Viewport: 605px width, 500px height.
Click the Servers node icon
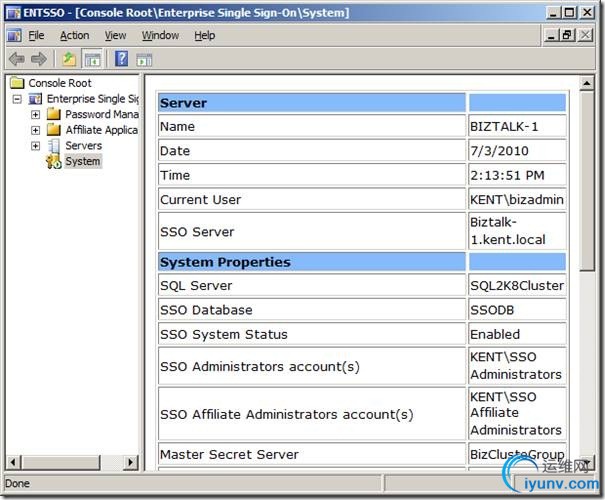click(x=54, y=145)
